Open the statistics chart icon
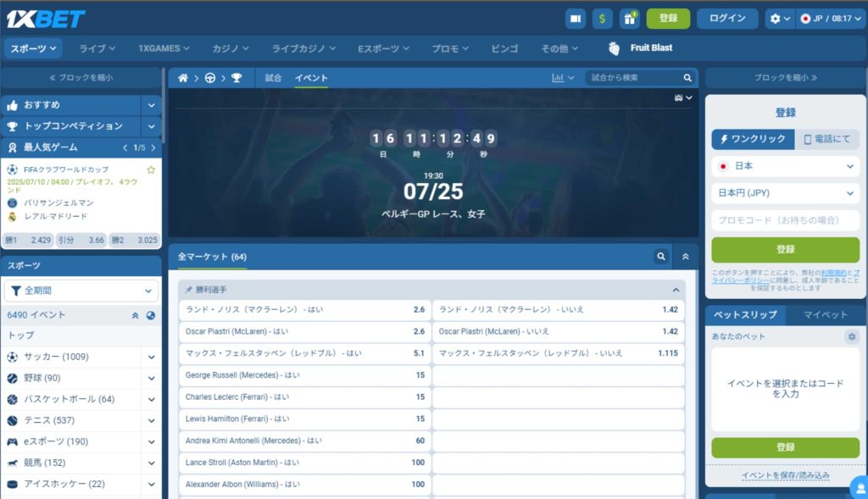Viewport: 868px width, 499px height. 563,78
